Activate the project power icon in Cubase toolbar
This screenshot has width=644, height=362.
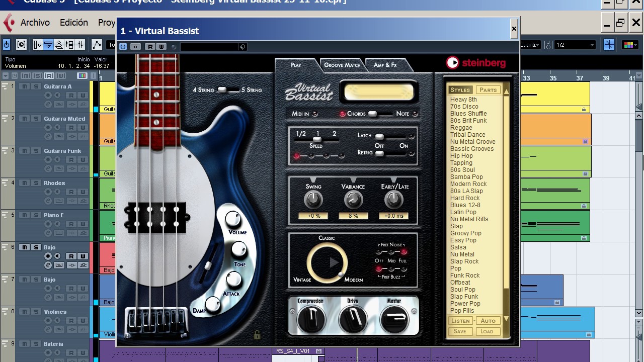pos(7,45)
